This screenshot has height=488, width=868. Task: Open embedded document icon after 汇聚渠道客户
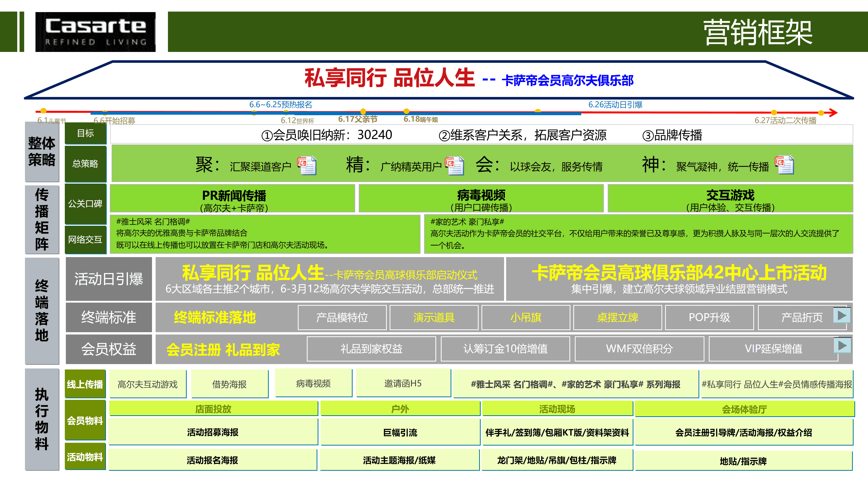[307, 165]
